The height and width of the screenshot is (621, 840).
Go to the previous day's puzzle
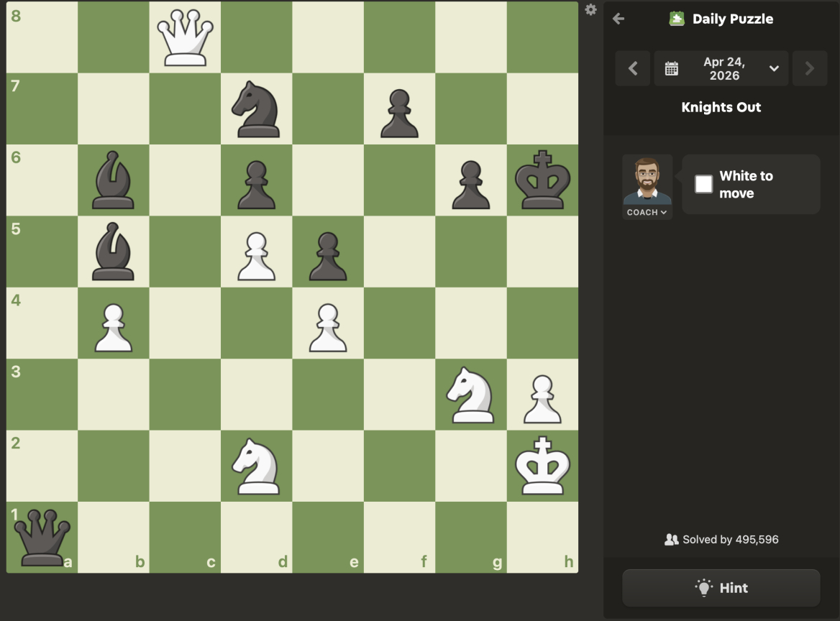(633, 68)
